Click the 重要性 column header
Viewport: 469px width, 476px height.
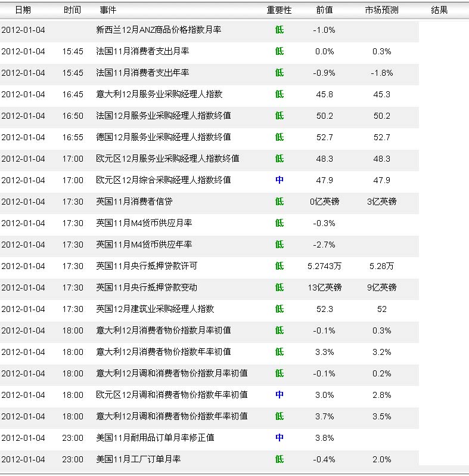point(279,10)
